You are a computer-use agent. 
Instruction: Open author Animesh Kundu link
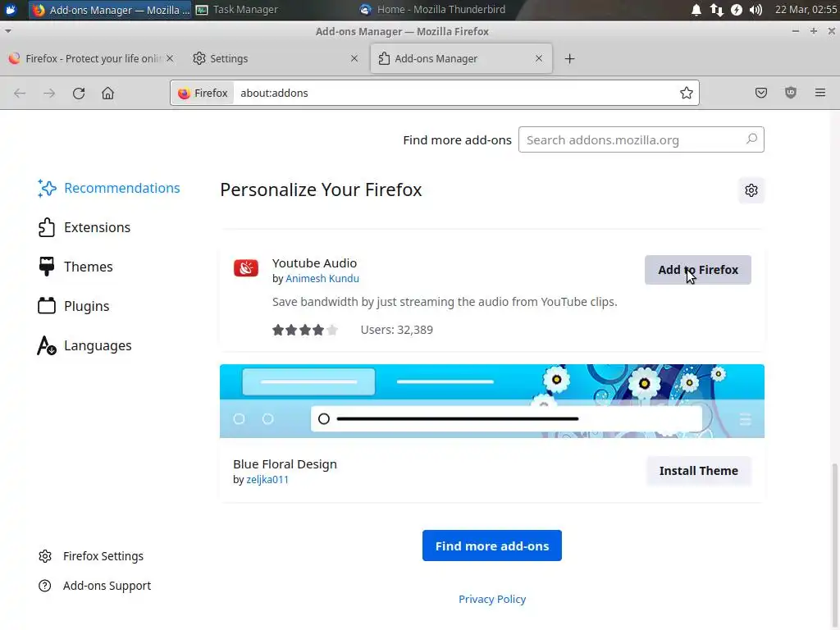[x=322, y=279]
